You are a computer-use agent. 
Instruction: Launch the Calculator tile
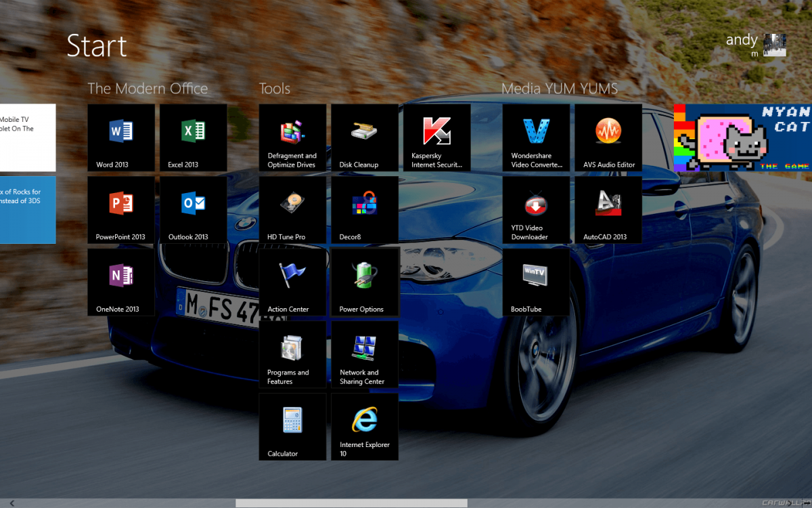[293, 427]
